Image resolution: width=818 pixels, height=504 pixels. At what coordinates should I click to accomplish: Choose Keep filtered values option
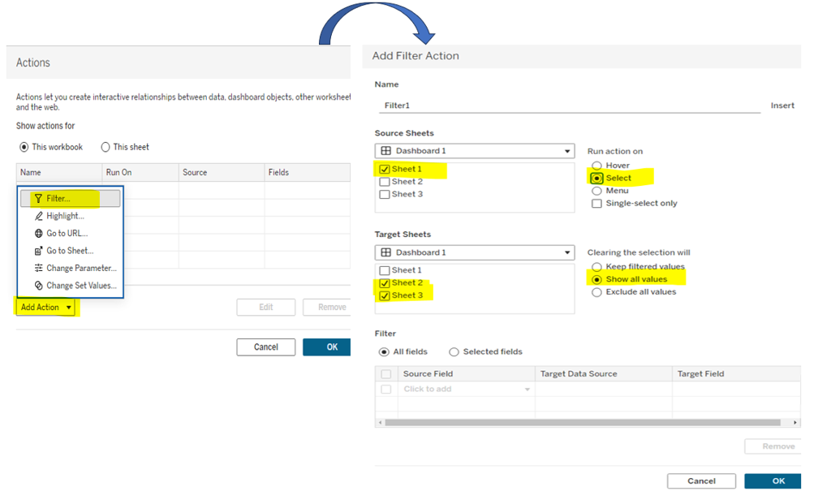pos(597,267)
